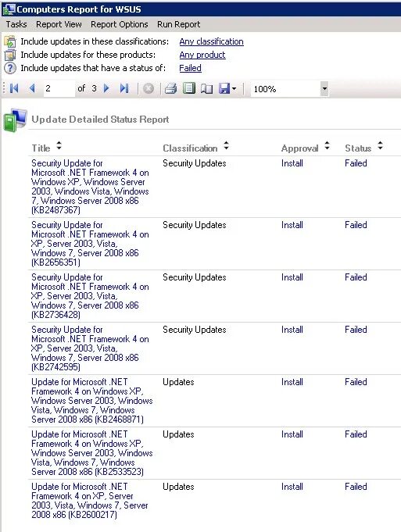Open the Report Options menu
Screen dimensions: 401x532
click(119, 24)
